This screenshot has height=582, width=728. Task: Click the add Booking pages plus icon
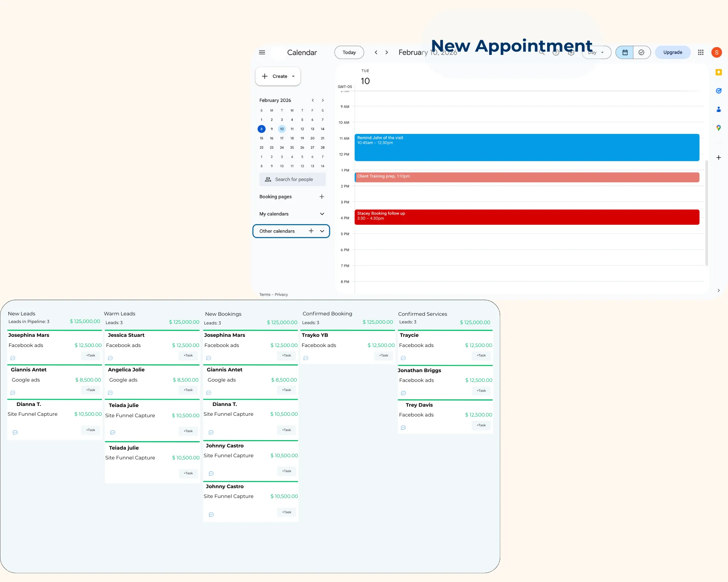pyautogui.click(x=322, y=197)
